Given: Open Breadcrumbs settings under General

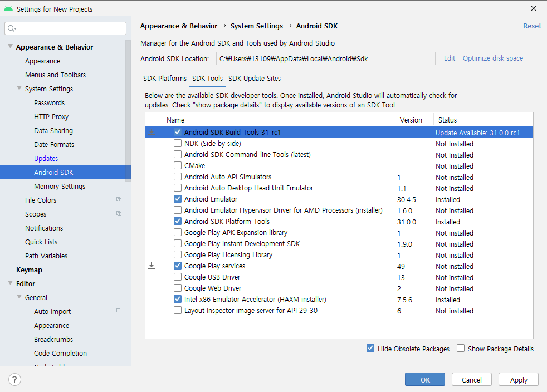Looking at the screenshot, I should 53,339.
